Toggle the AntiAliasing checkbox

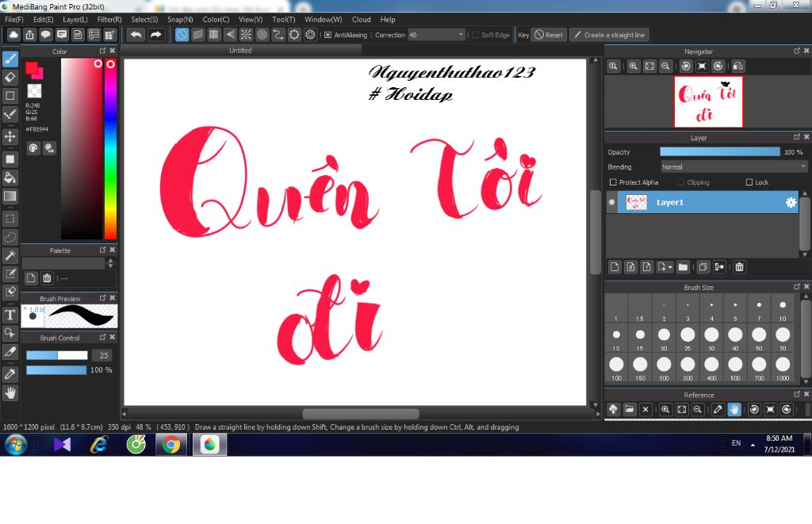(327, 35)
